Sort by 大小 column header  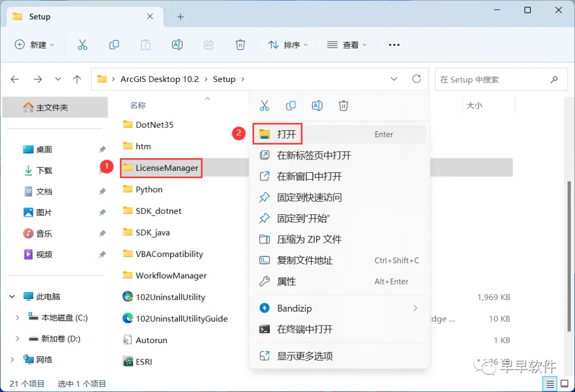474,105
